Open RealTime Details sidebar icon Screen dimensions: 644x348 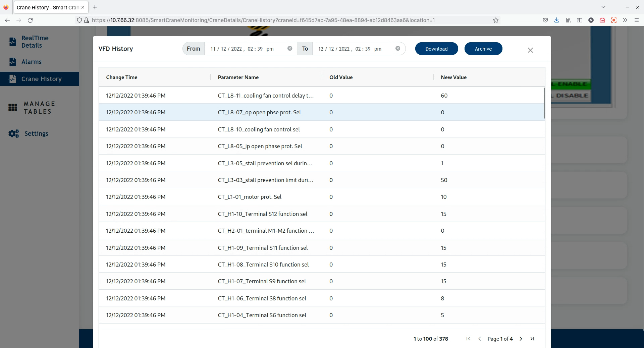pyautogui.click(x=12, y=42)
